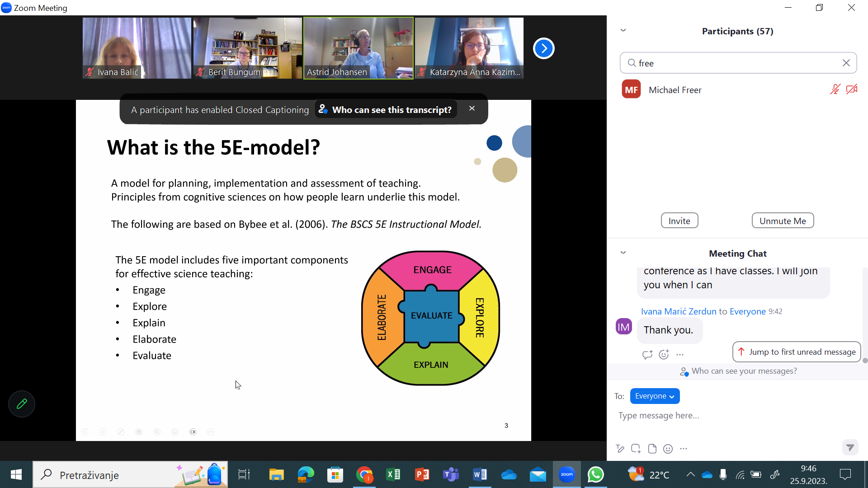
Task: Click Ivana Marić Zerdun sender name in chat
Action: pyautogui.click(x=679, y=311)
